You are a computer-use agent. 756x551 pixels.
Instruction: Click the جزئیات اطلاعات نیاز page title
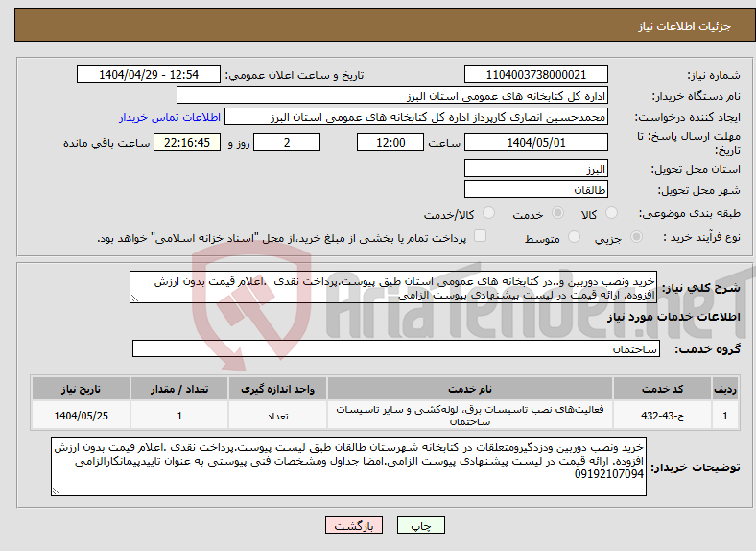point(685,26)
